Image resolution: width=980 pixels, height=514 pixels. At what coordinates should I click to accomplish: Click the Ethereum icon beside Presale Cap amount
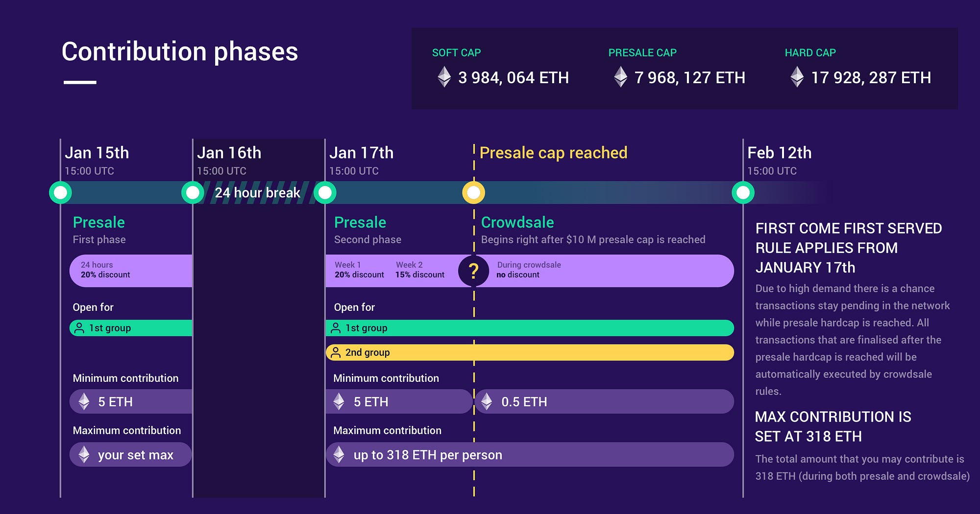pyautogui.click(x=620, y=77)
